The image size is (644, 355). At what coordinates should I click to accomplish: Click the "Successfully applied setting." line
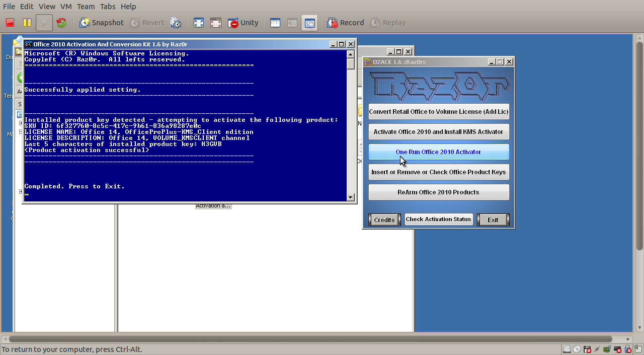tap(83, 90)
